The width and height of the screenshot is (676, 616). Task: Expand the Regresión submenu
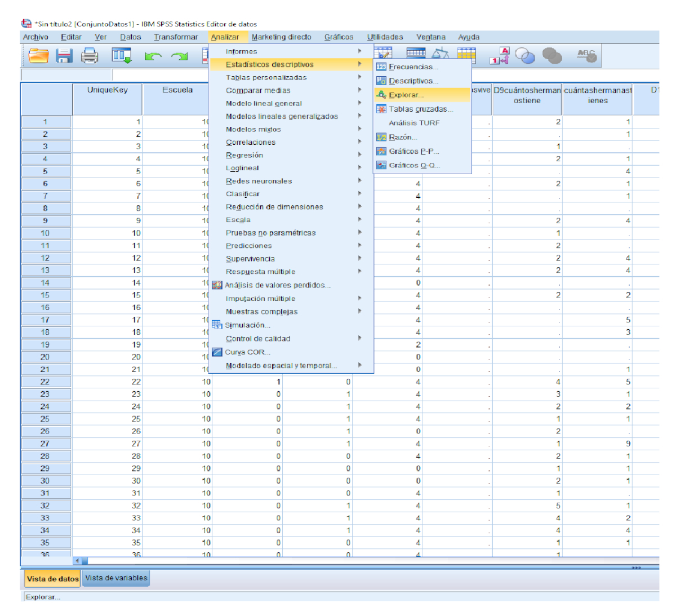point(244,155)
